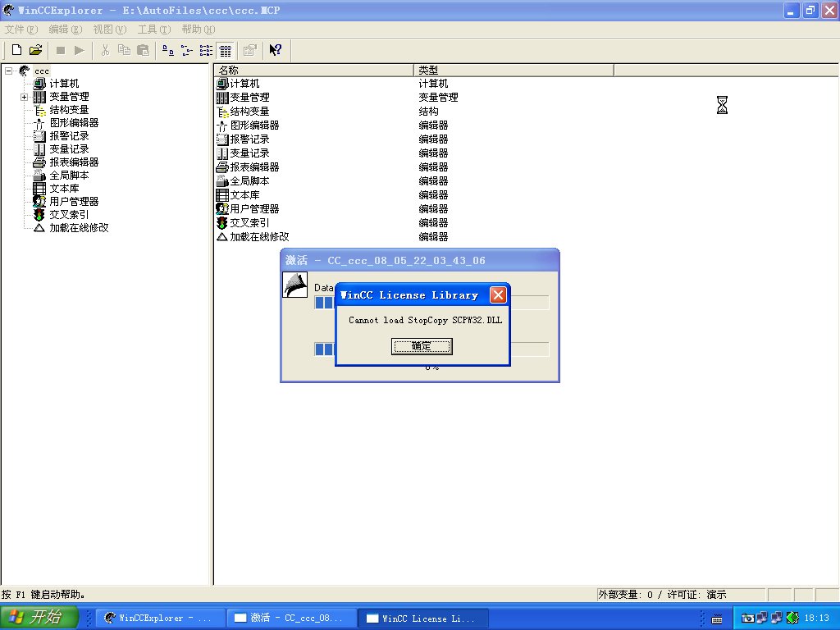Expand the 变量管理 tree node
Image resolution: width=840 pixels, height=630 pixels.
click(x=25, y=97)
